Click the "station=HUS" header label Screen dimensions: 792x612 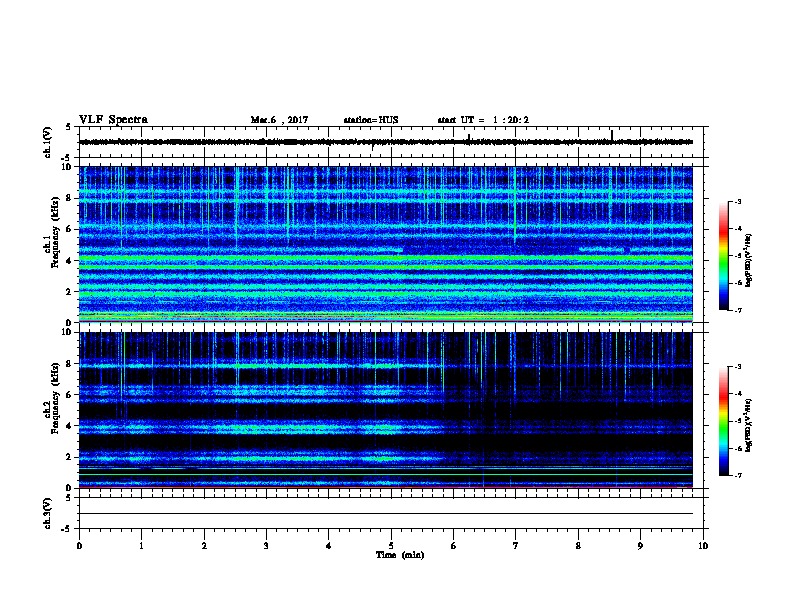[x=371, y=120]
